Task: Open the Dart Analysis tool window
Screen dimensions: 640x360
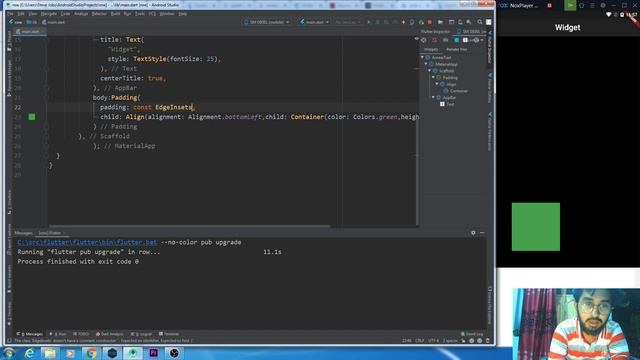Action: tap(109, 334)
